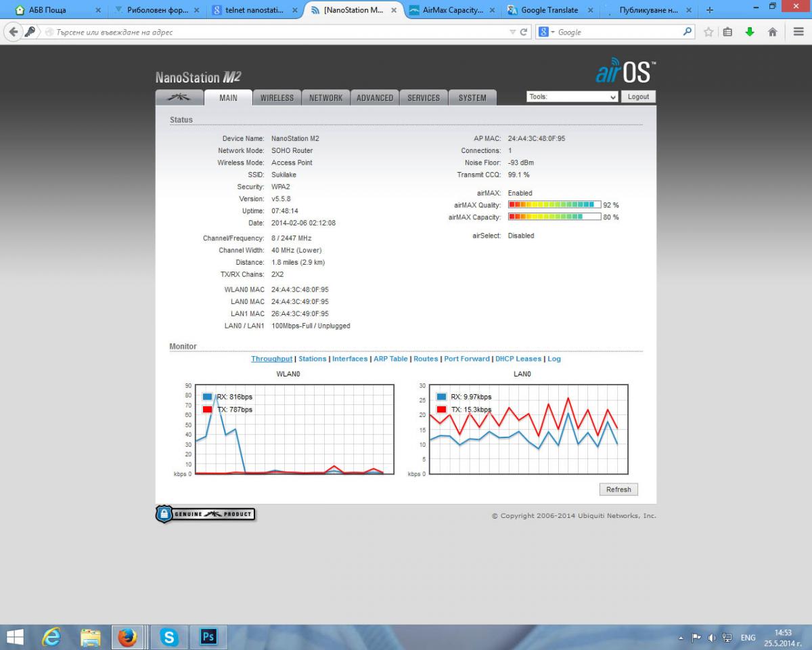Open the NETWORK tab

325,97
